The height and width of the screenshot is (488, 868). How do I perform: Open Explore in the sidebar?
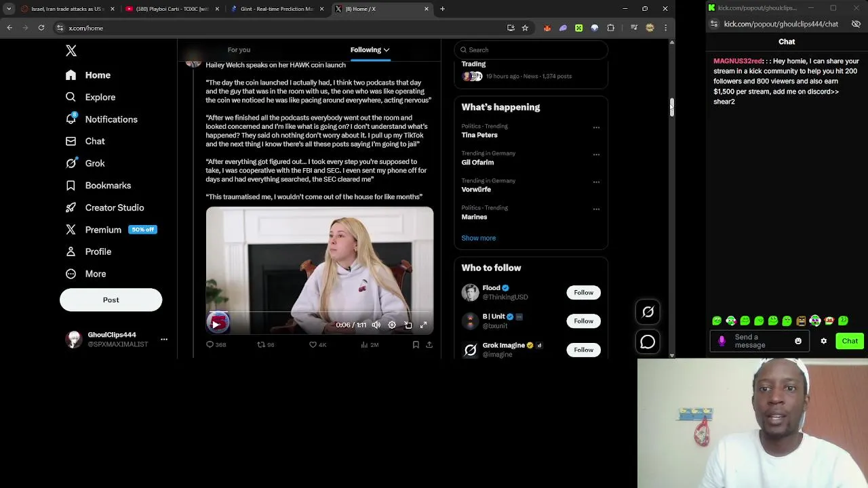[90, 97]
